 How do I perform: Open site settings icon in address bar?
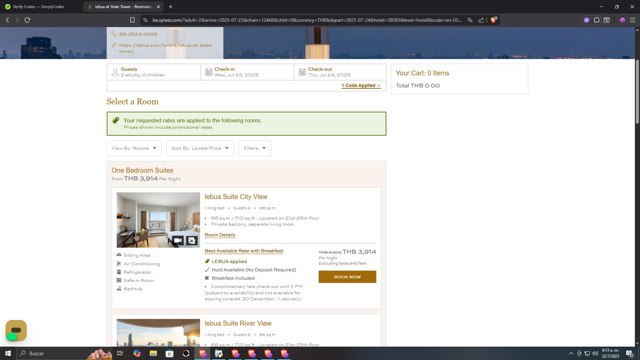(x=145, y=20)
